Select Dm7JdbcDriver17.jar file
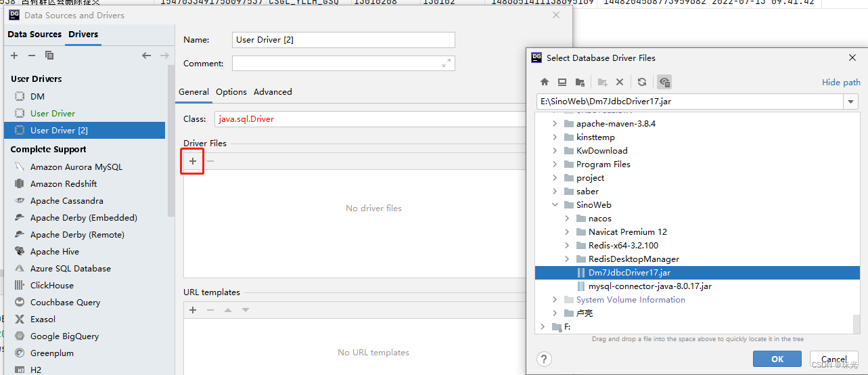Image resolution: width=868 pixels, height=375 pixels. [698, 272]
